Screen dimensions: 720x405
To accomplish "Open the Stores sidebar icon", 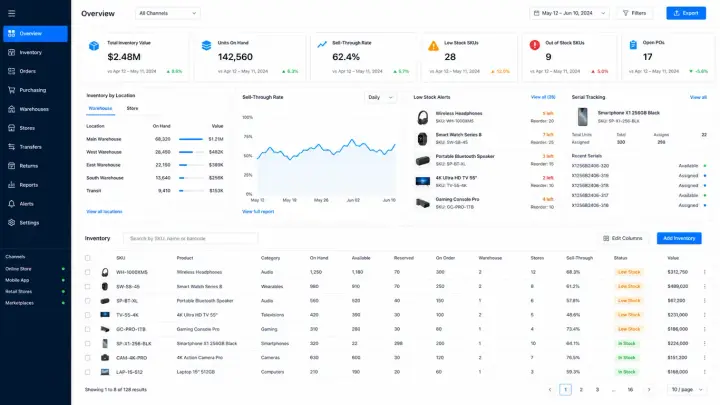I will tap(11, 128).
